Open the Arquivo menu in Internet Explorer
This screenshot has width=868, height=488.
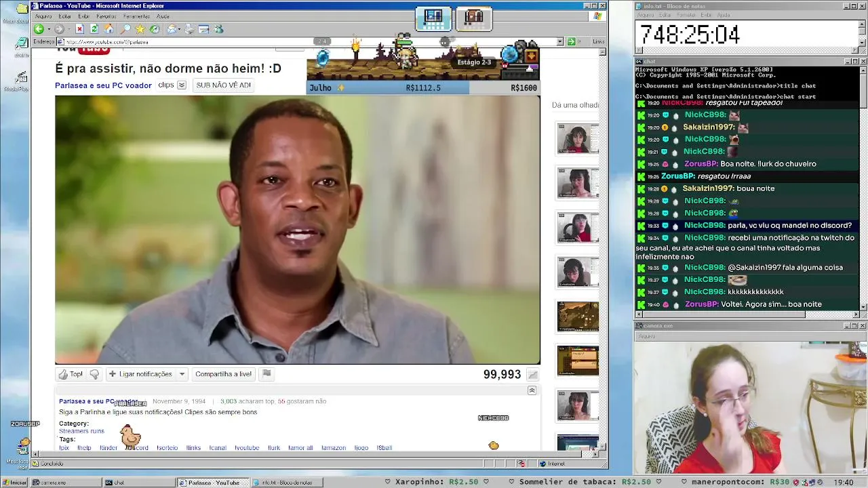click(43, 16)
